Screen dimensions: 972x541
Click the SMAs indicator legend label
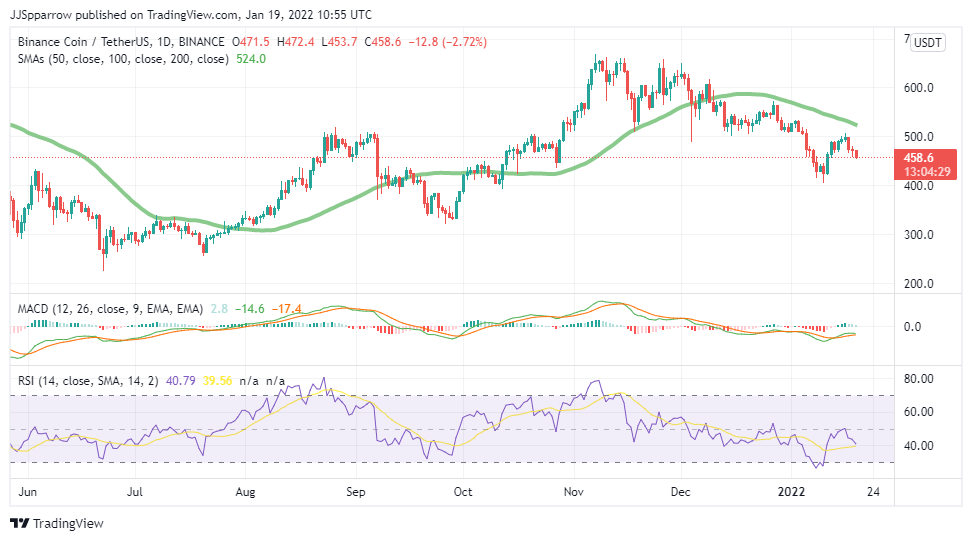(x=123, y=59)
